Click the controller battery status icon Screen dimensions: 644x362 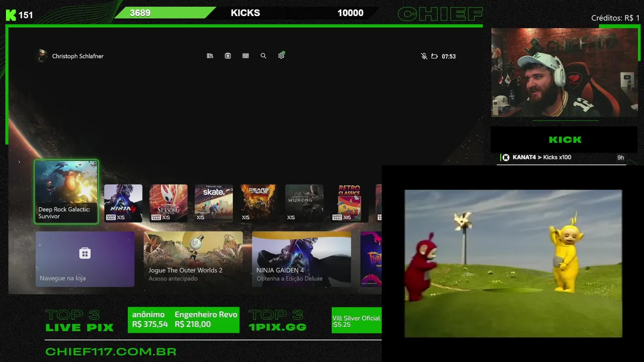click(434, 56)
